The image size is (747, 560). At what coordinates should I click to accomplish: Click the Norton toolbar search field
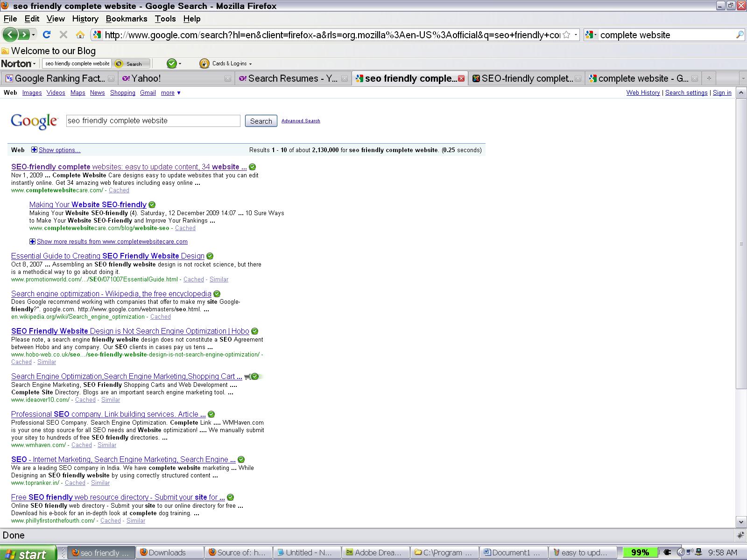tap(77, 63)
